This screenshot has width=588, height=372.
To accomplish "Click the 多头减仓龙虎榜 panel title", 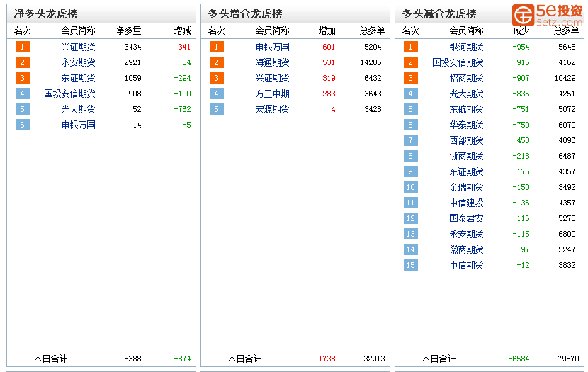I will (x=439, y=14).
